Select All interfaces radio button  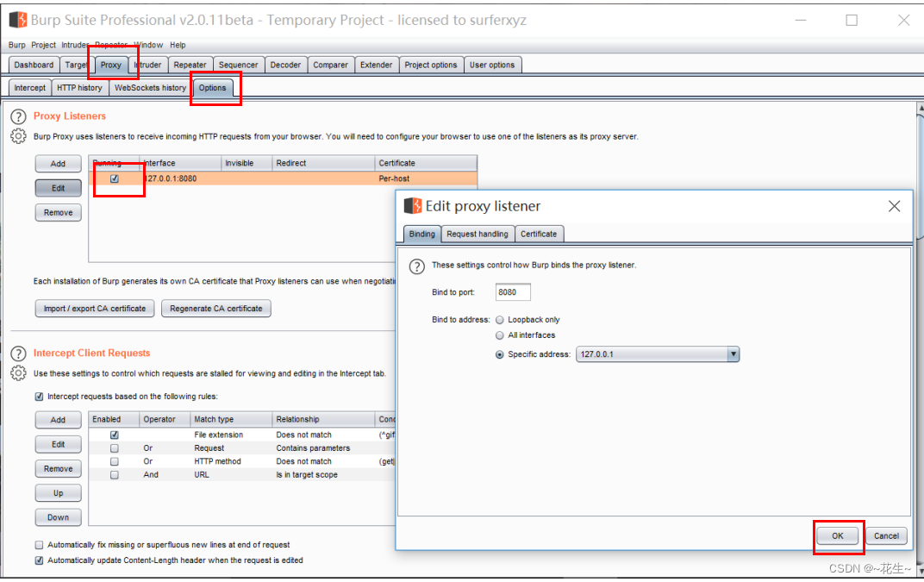(500, 335)
